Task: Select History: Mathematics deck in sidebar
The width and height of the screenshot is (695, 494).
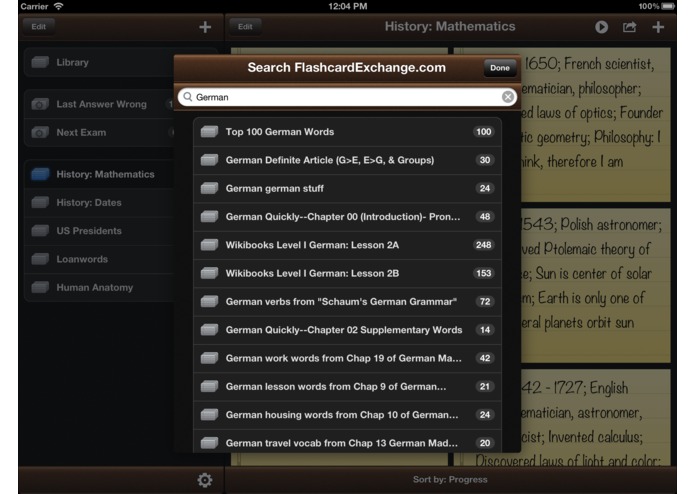Action: click(x=100, y=174)
